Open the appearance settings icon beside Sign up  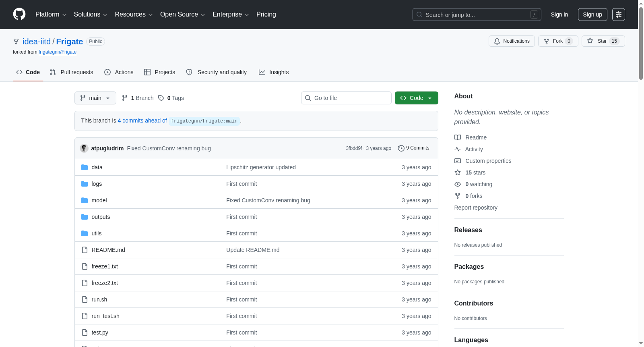[619, 15]
